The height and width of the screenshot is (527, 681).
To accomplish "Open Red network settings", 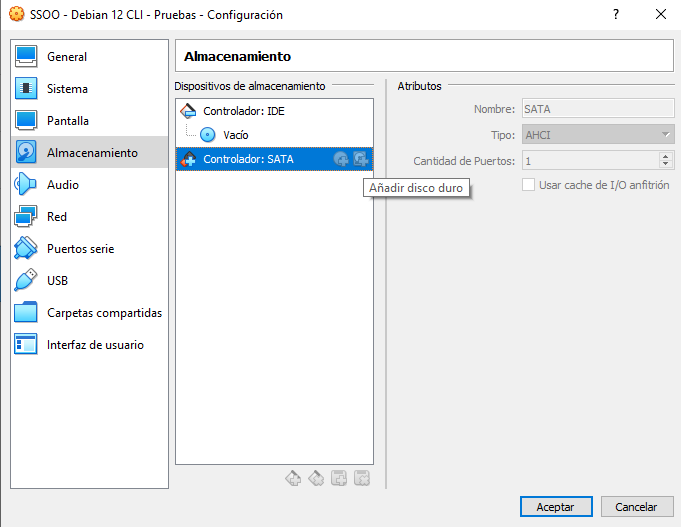I will click(57, 217).
